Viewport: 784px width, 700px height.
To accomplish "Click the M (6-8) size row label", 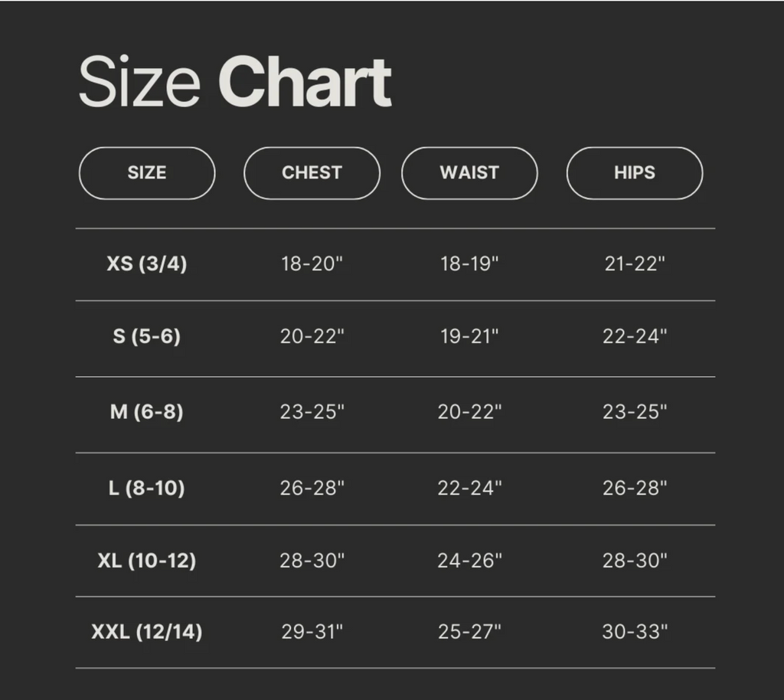I will point(147,412).
